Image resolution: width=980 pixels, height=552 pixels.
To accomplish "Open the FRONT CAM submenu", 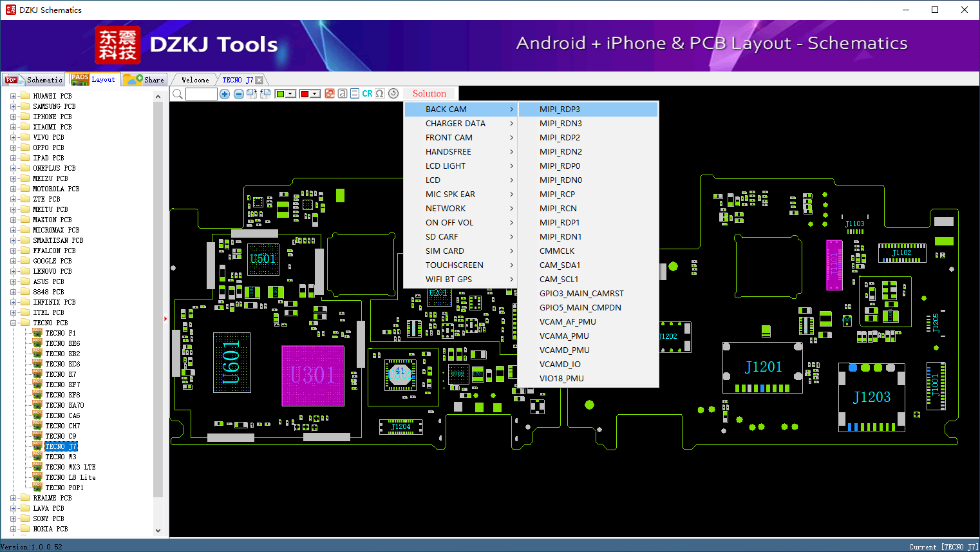I will click(x=460, y=138).
